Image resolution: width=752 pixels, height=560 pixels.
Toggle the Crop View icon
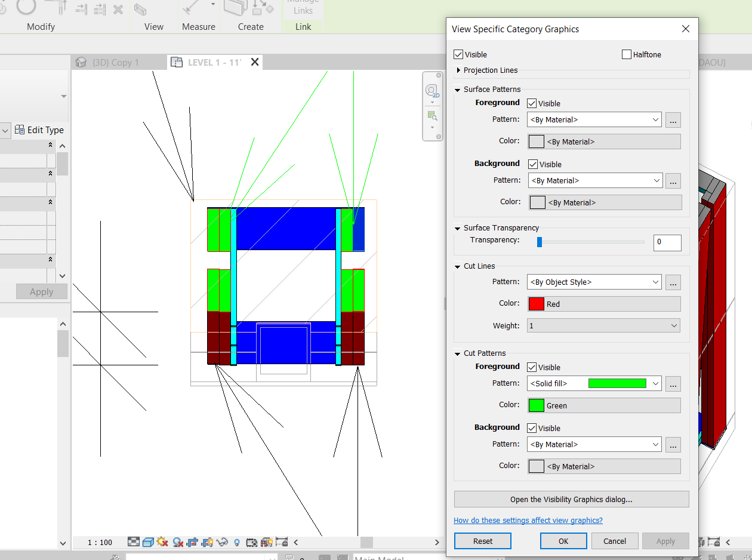tap(192, 541)
